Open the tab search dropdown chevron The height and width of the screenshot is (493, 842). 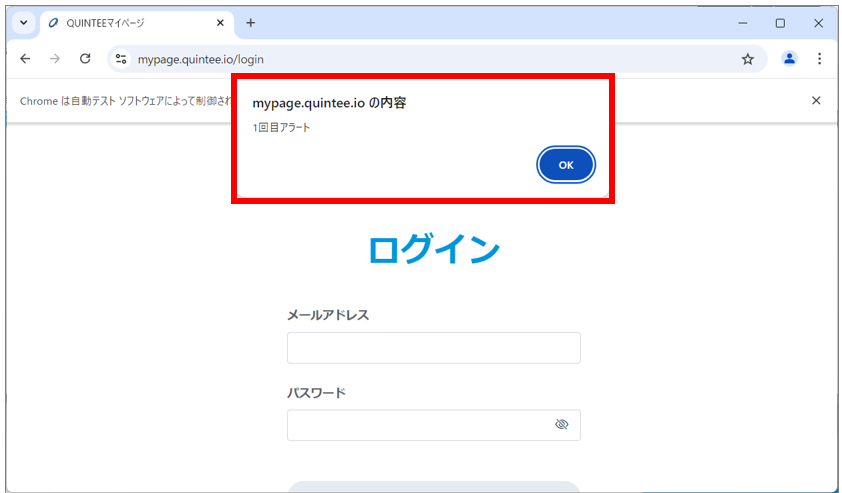pyautogui.click(x=22, y=23)
